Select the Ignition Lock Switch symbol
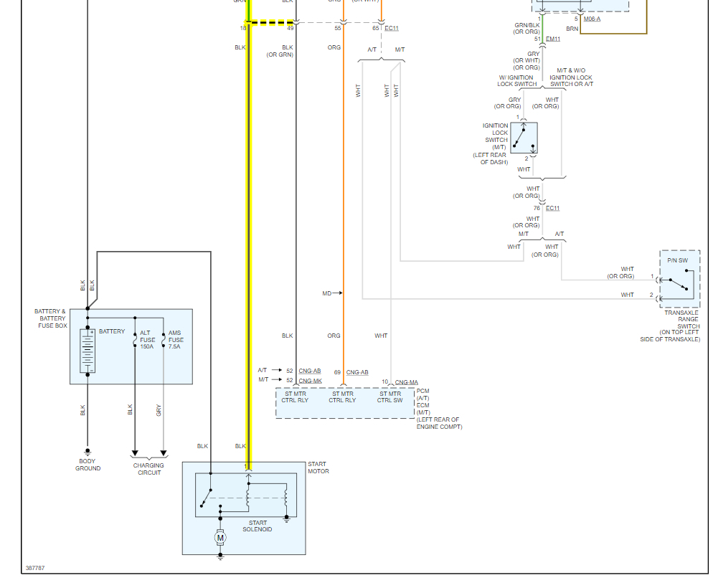Viewport: 713px width, 588px height. 524,138
